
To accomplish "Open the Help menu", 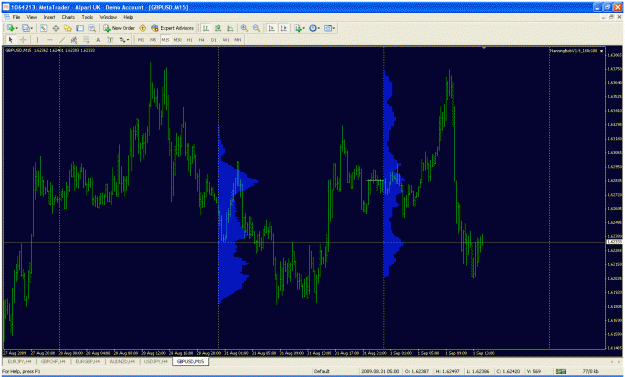I will [128, 17].
